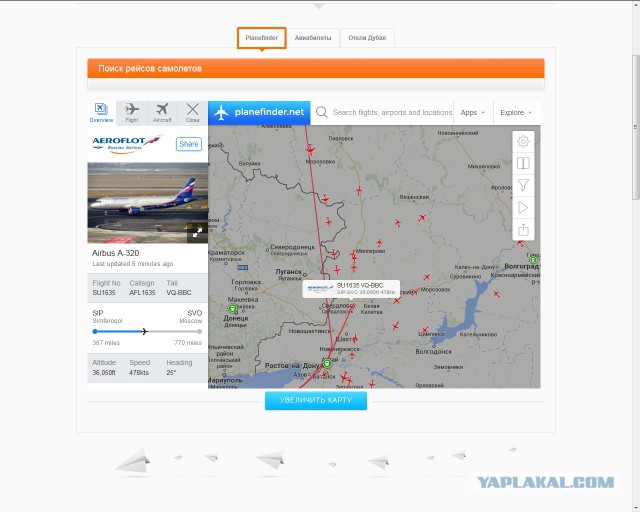Close the flight info panel
This screenshot has width=640, height=512.
192,113
